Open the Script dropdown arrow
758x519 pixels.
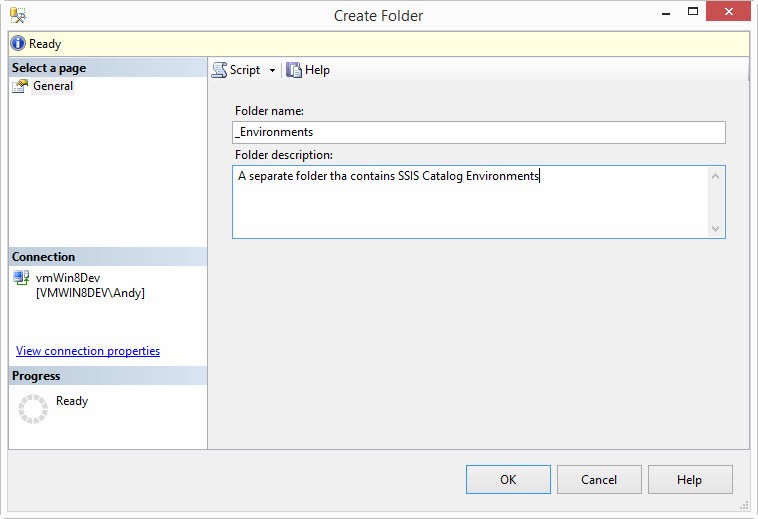click(x=272, y=71)
